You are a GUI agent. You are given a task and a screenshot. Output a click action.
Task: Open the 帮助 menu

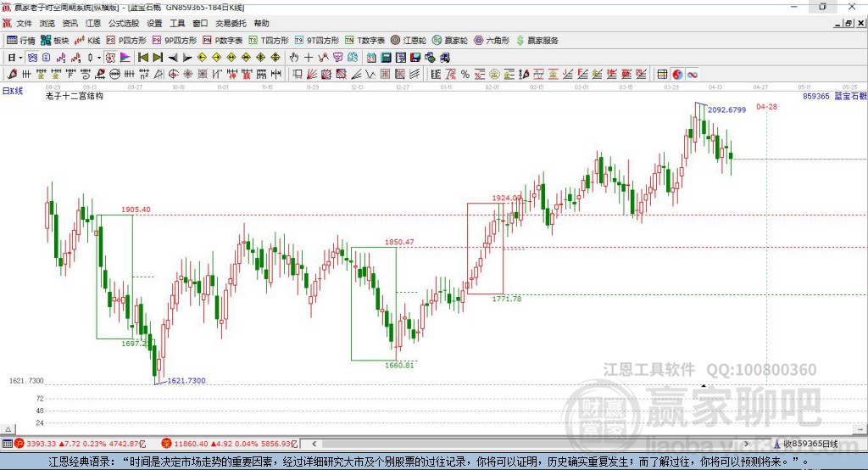click(261, 23)
